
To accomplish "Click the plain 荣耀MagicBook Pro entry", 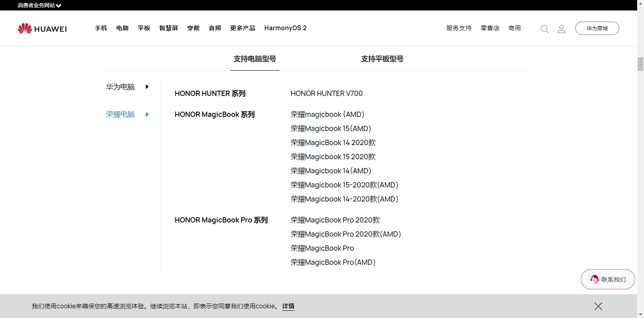I will pos(322,248).
